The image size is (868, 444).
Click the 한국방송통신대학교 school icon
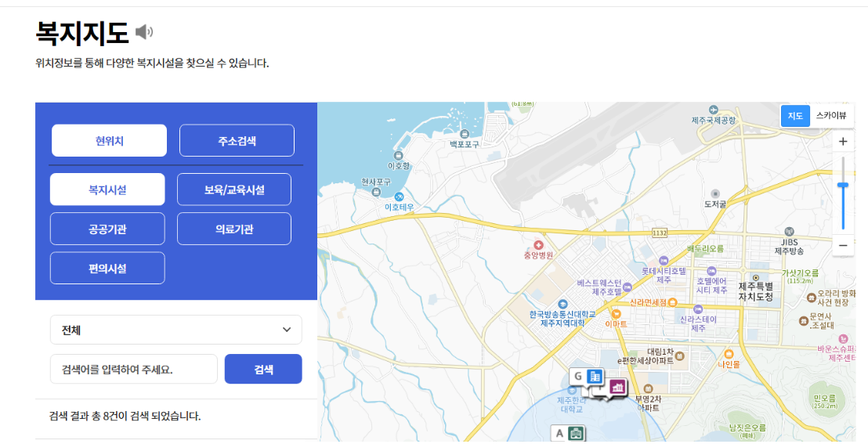tap(563, 304)
